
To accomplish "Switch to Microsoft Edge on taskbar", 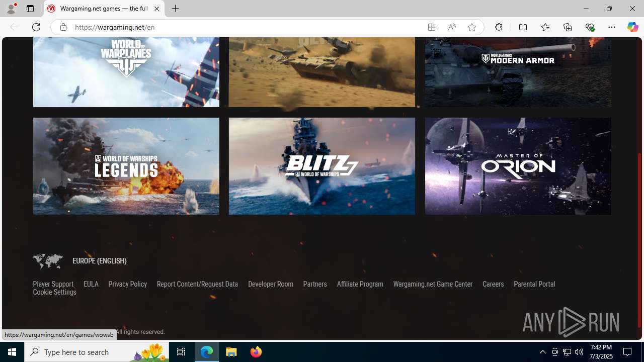I will pyautogui.click(x=207, y=352).
